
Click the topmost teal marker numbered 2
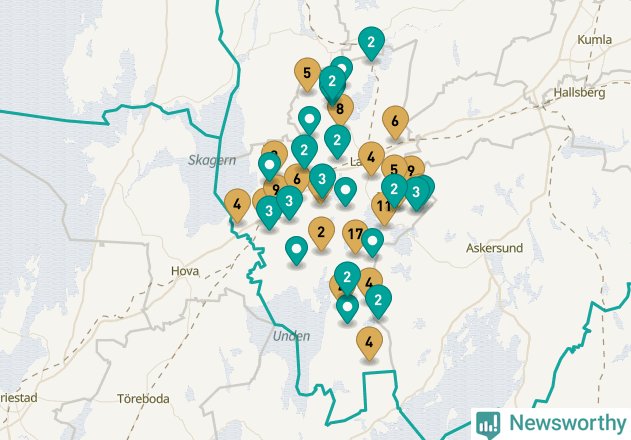(x=371, y=43)
